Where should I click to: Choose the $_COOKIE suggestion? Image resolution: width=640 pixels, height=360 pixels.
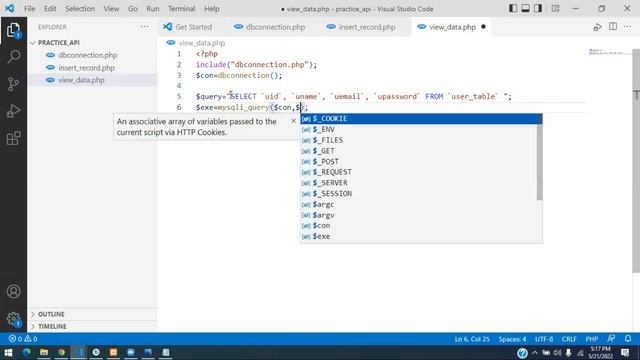(419, 118)
